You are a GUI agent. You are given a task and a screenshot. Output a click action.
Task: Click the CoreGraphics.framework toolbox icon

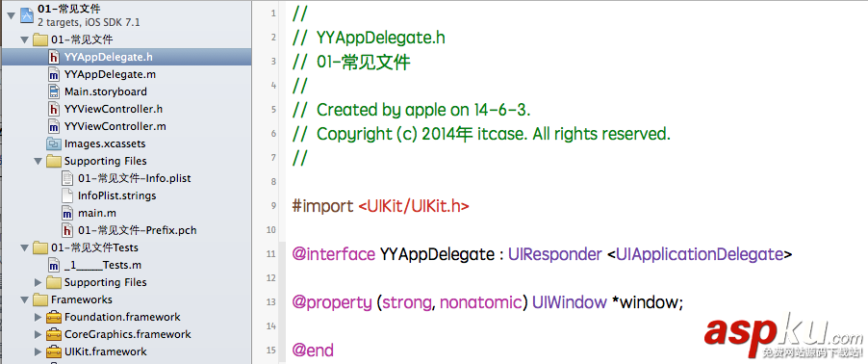point(53,335)
